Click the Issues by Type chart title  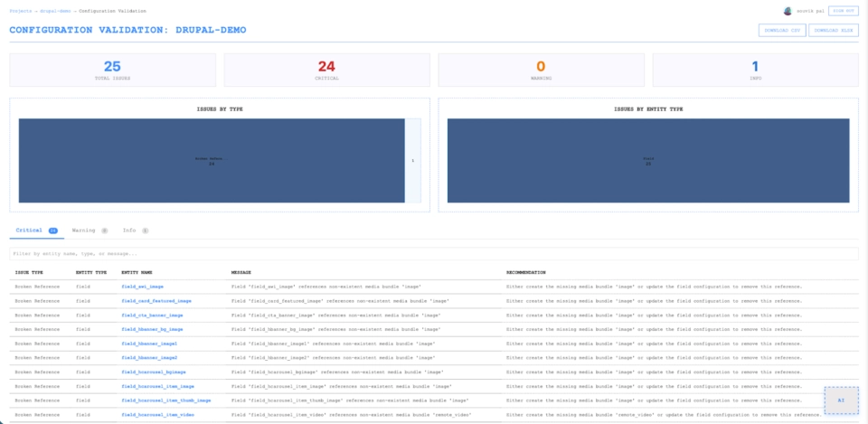pos(220,109)
